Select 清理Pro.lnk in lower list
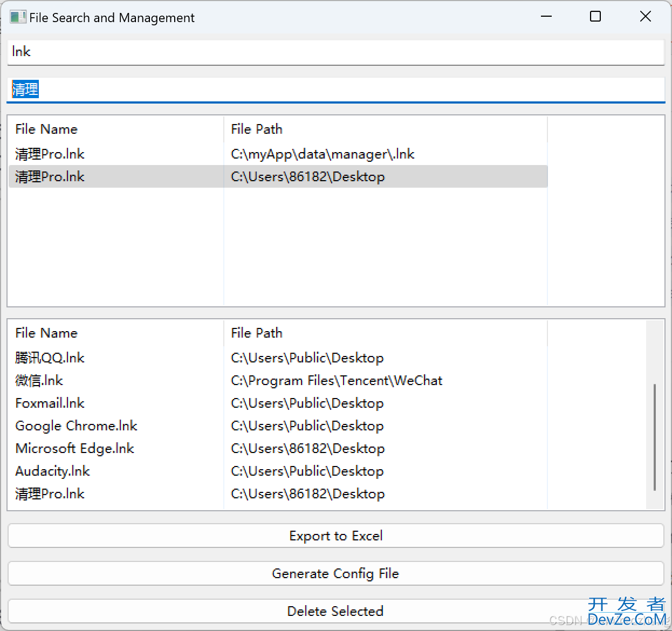The width and height of the screenshot is (672, 631). [x=50, y=494]
